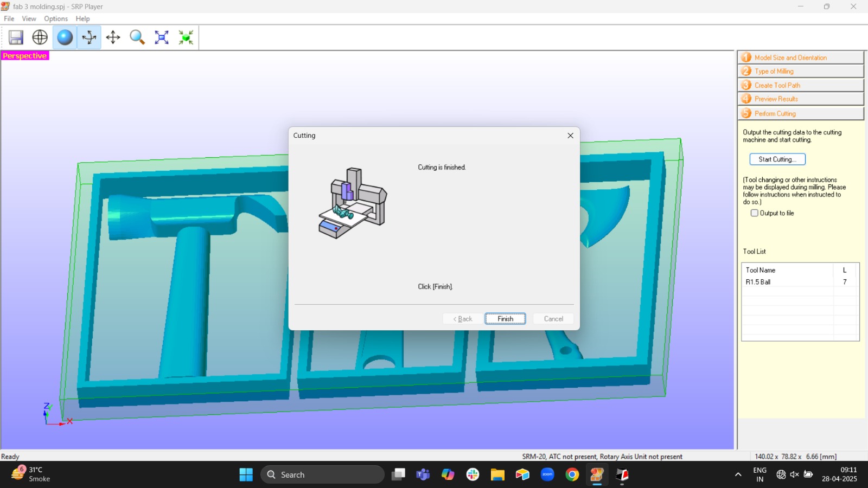The image size is (868, 488).
Task: Click the model dimensions 140.02 x 78.82 status
Action: 795,457
